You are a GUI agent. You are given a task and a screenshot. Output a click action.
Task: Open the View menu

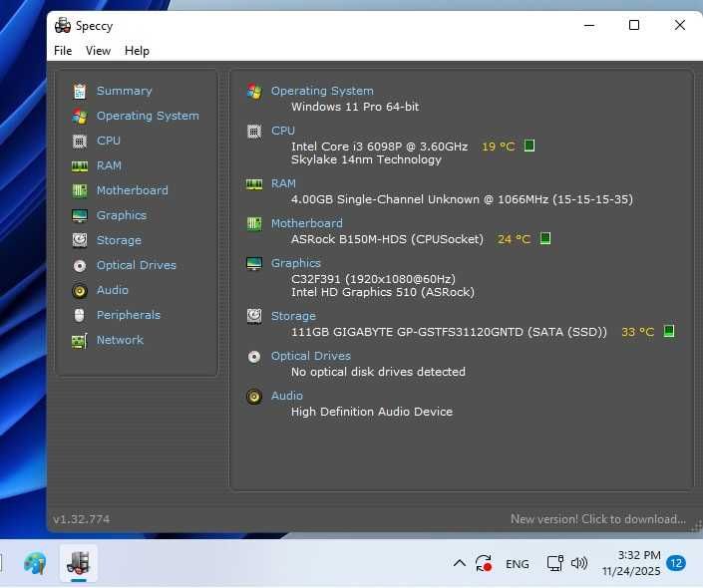click(x=98, y=51)
